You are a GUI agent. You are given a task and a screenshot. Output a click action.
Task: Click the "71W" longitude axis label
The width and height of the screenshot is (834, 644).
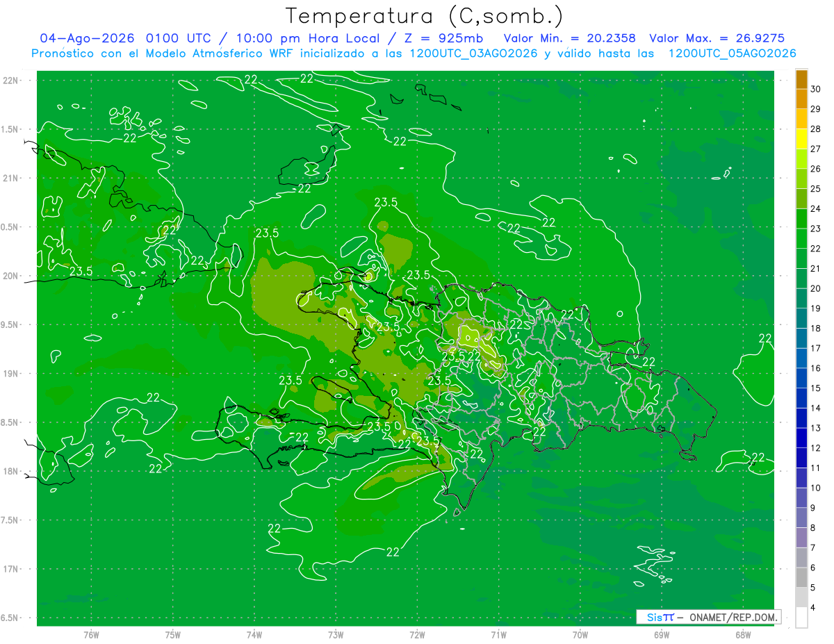pyautogui.click(x=498, y=634)
